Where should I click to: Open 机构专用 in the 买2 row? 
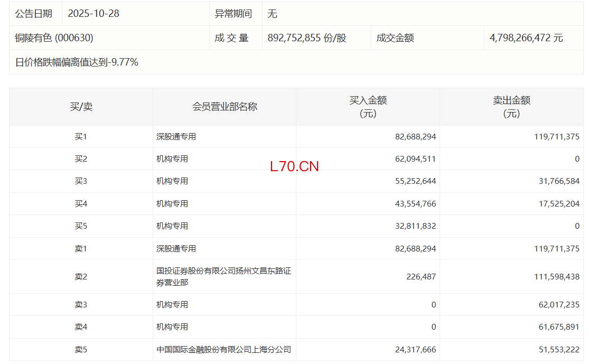click(172, 159)
